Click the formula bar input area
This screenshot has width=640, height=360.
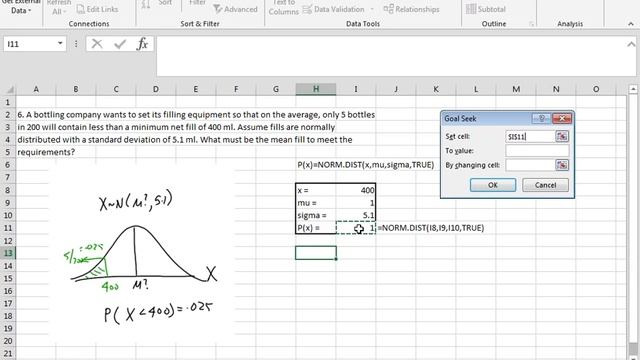(391, 56)
